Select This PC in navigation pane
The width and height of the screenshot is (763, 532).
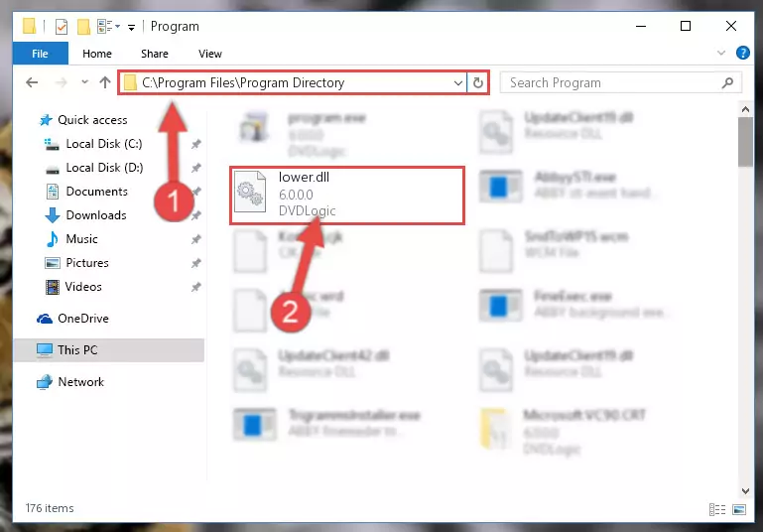pyautogui.click(x=109, y=350)
